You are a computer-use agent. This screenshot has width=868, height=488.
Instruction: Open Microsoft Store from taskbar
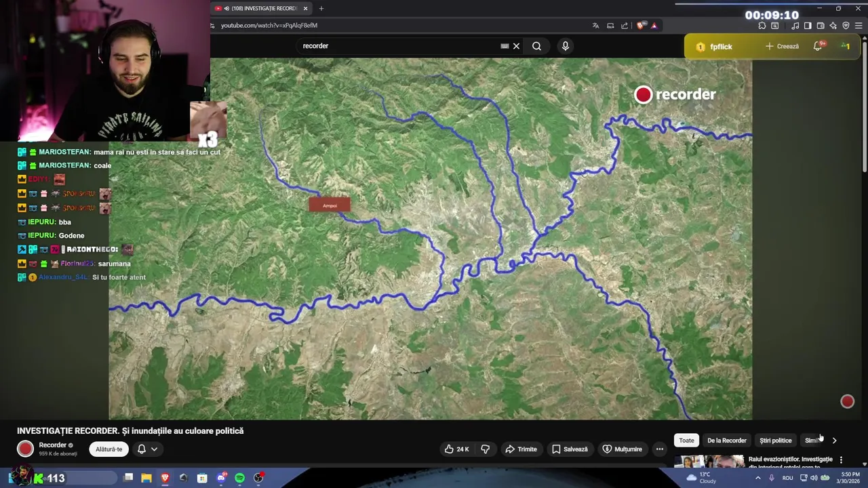click(202, 478)
